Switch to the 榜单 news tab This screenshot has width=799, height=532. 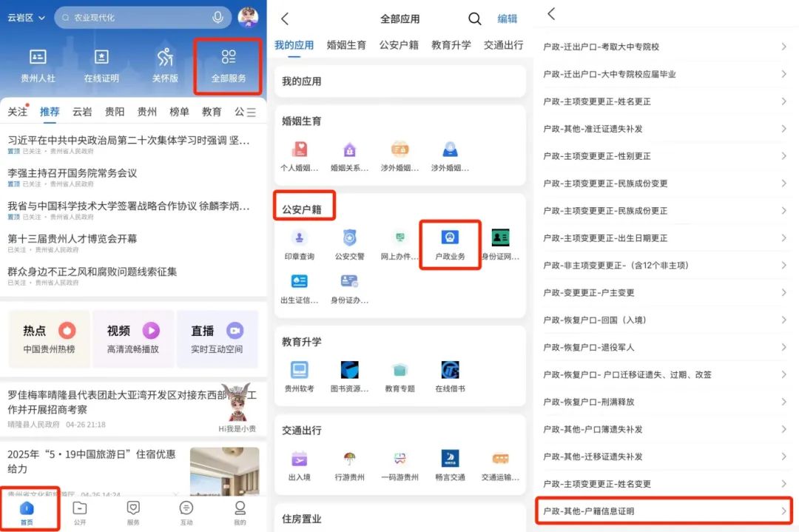click(x=179, y=112)
